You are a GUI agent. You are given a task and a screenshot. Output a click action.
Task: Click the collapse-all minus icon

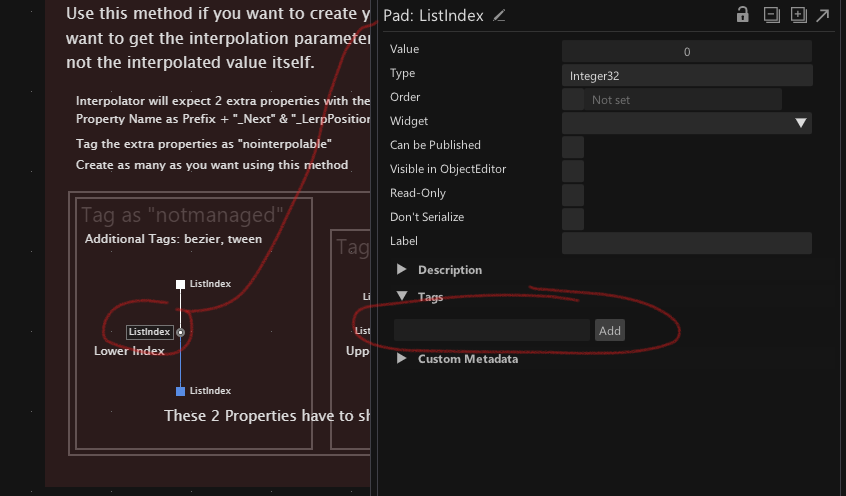click(x=771, y=15)
